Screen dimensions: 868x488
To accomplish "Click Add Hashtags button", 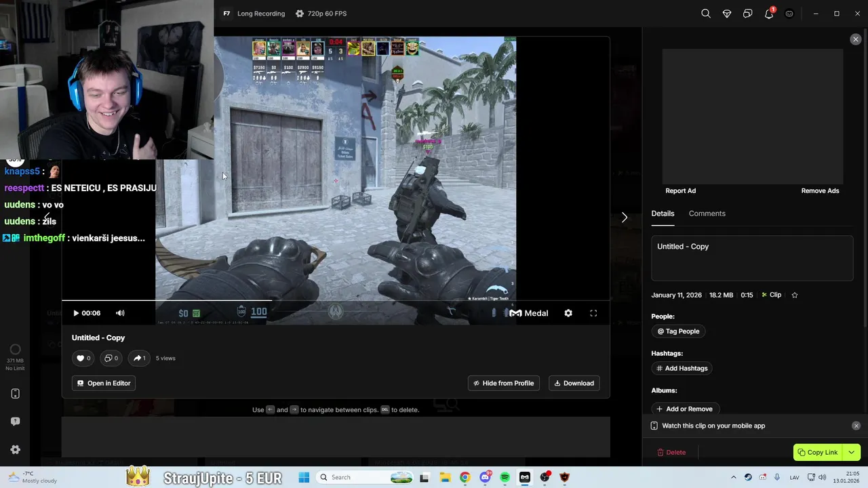I will [x=682, y=368].
